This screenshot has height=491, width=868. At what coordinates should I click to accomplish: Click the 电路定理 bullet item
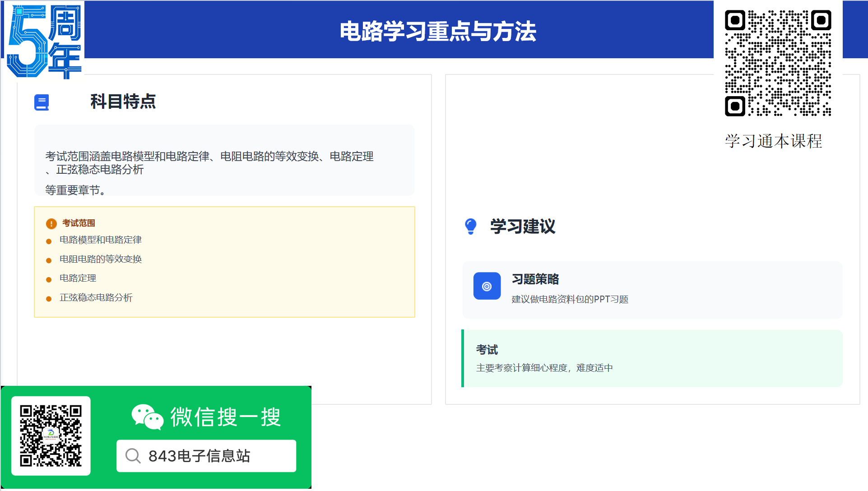point(78,278)
